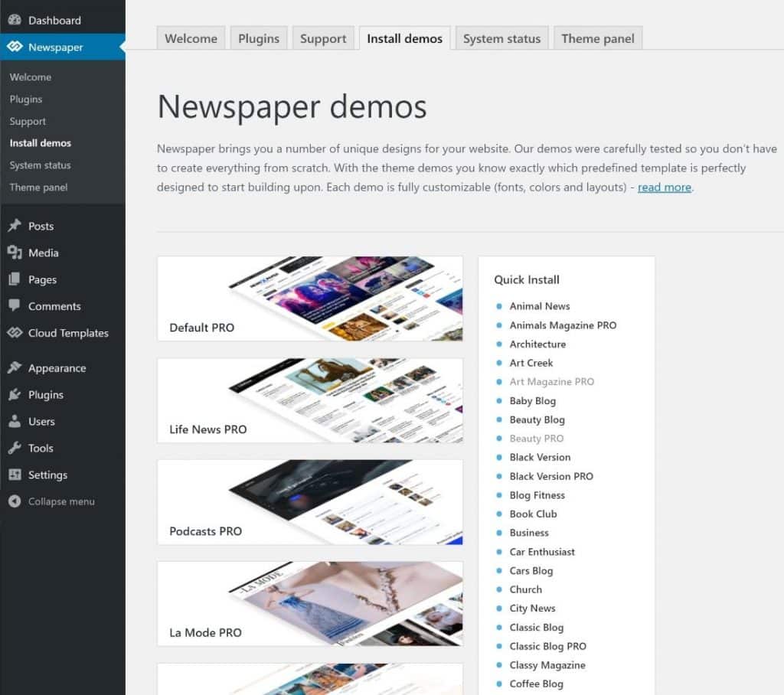
Task: Quick install the Car Enthusiast demo
Action: click(x=542, y=552)
